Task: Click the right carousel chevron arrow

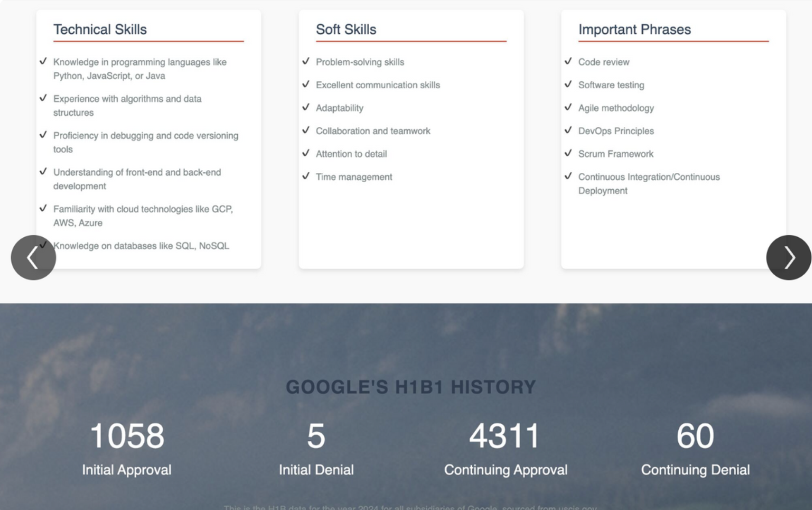Action: pos(789,257)
